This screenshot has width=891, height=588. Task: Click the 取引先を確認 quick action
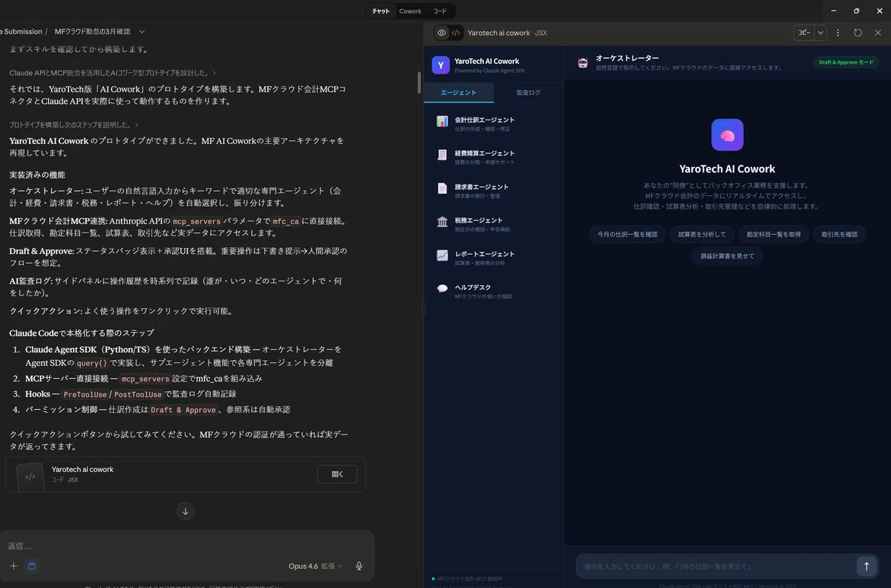[839, 234]
